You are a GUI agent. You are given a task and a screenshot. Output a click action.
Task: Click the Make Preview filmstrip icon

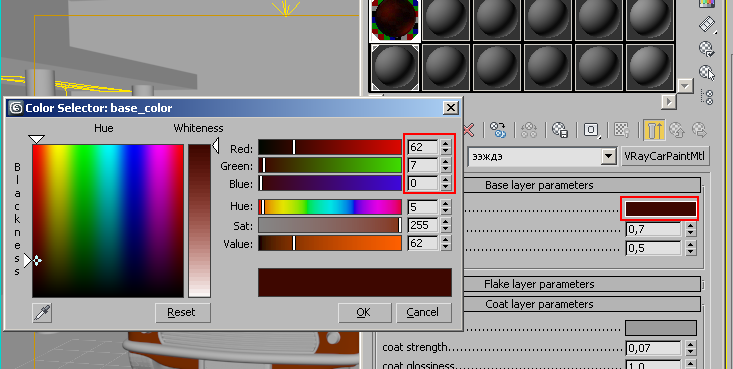(x=707, y=24)
